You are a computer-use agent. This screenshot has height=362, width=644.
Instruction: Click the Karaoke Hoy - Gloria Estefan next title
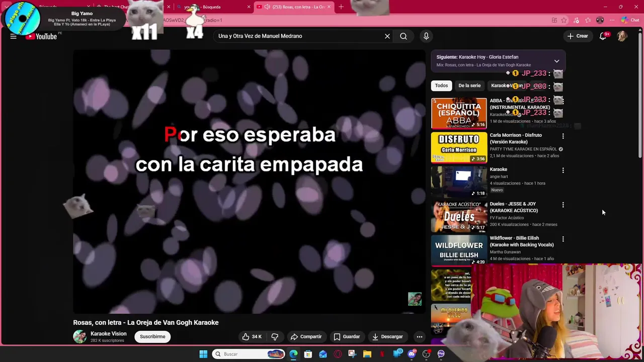click(x=489, y=57)
